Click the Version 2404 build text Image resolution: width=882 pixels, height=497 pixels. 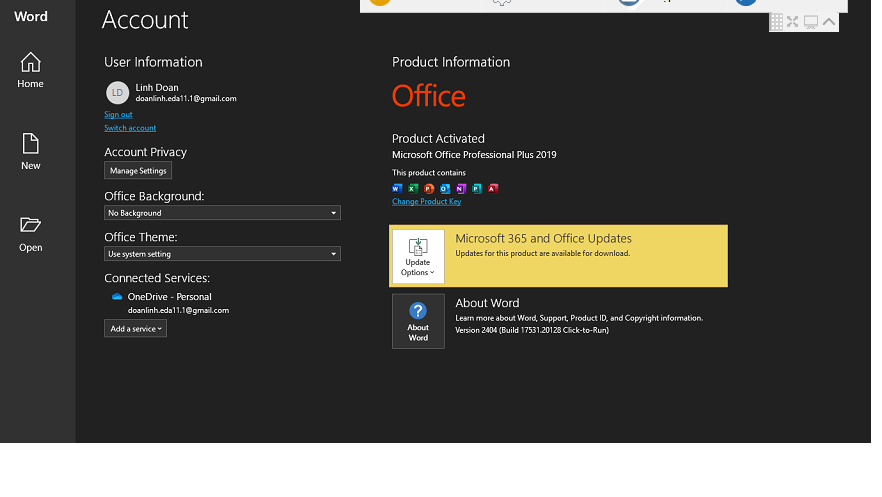point(532,330)
